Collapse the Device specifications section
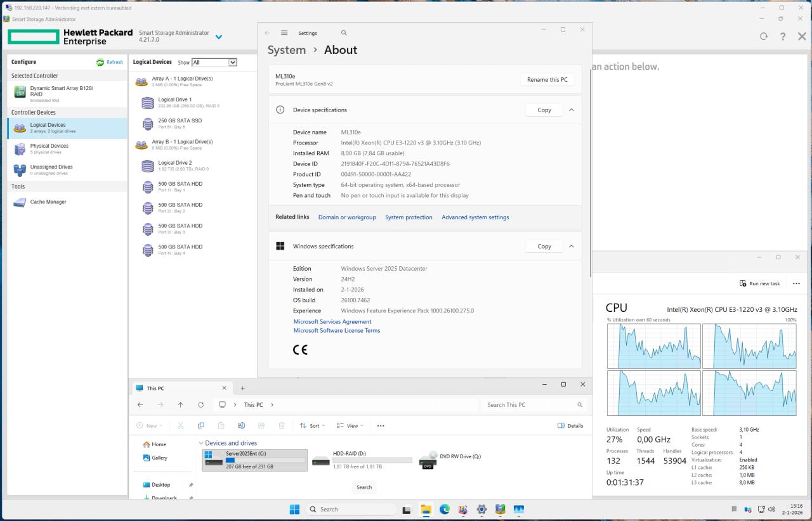The height and width of the screenshot is (521, 812). 571,110
